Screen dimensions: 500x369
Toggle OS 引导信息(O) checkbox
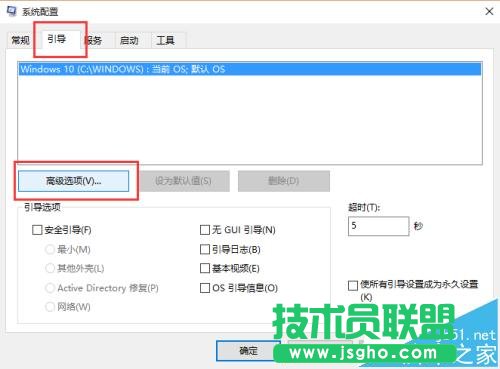point(205,288)
